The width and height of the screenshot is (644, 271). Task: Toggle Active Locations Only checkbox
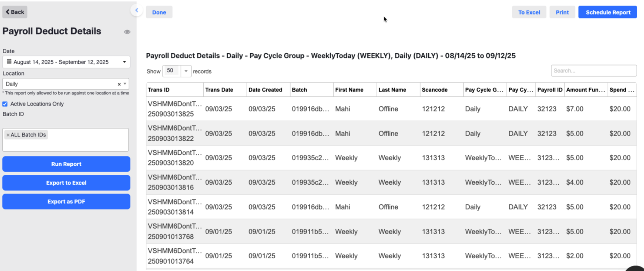click(x=5, y=104)
